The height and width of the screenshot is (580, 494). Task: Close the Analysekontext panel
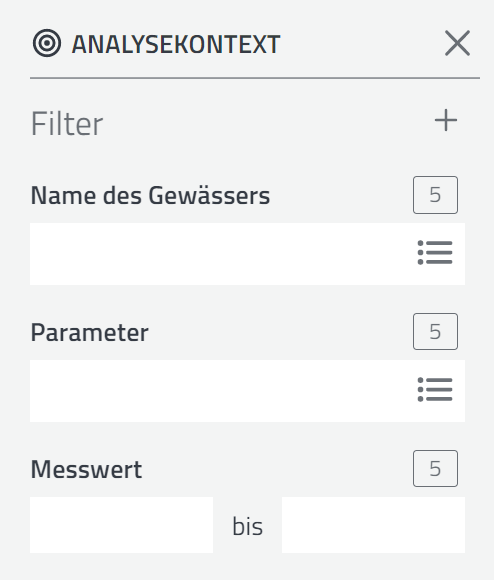457,43
